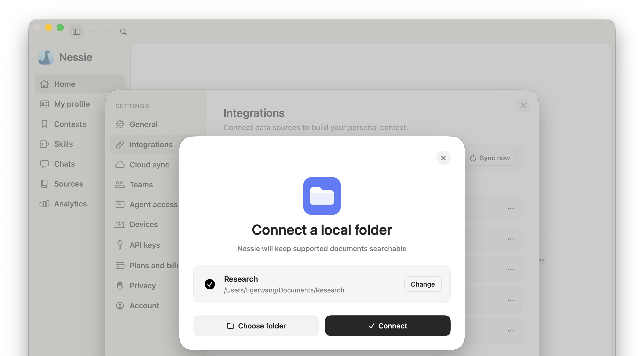This screenshot has width=644, height=356.
Task: Close the Settings window
Action: 523,105
